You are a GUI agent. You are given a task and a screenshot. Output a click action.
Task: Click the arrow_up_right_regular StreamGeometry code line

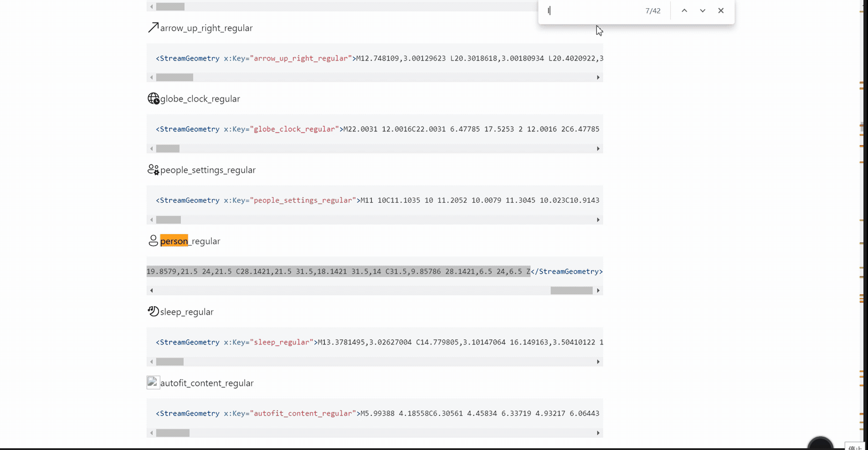(380, 58)
